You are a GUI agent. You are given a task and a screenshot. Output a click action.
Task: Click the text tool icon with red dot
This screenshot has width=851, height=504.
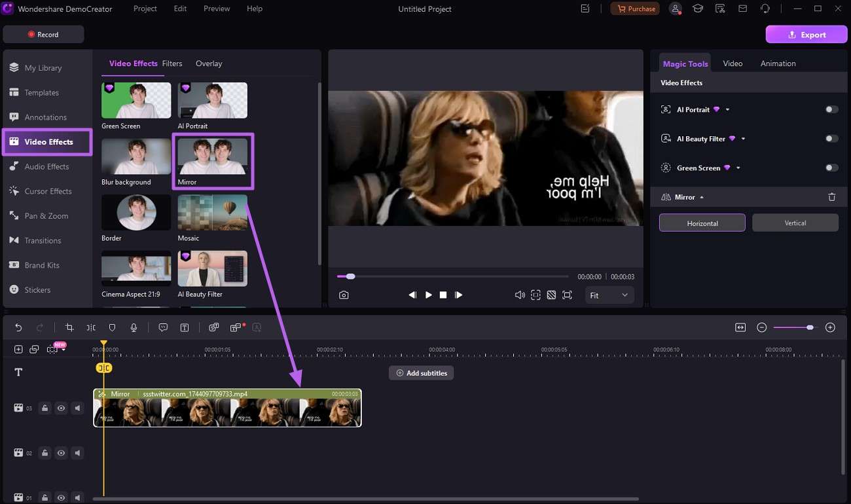(x=236, y=327)
